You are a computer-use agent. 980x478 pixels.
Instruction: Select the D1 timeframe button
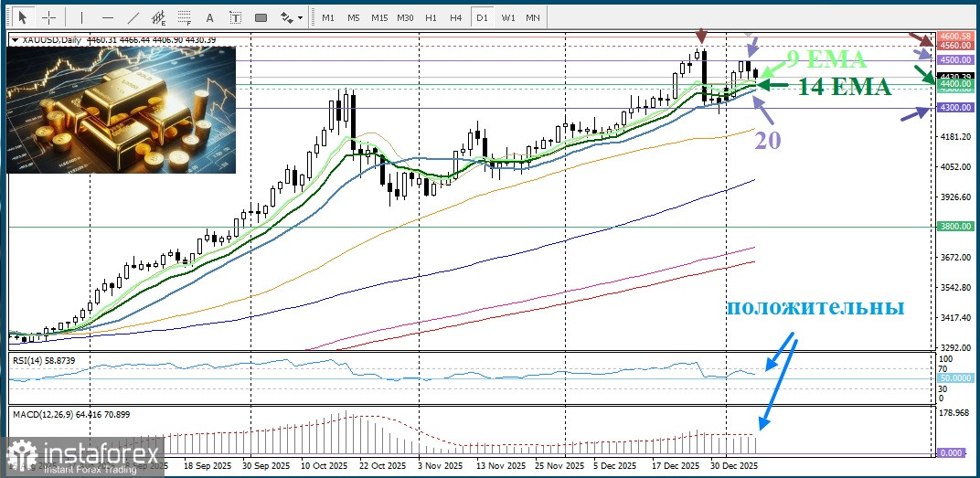[482, 17]
